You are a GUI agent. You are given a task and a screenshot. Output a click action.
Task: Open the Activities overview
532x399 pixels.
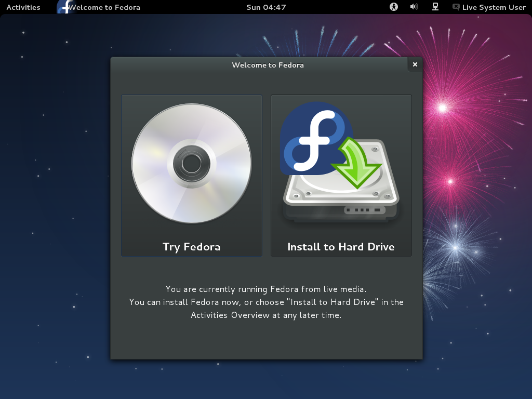[23, 7]
